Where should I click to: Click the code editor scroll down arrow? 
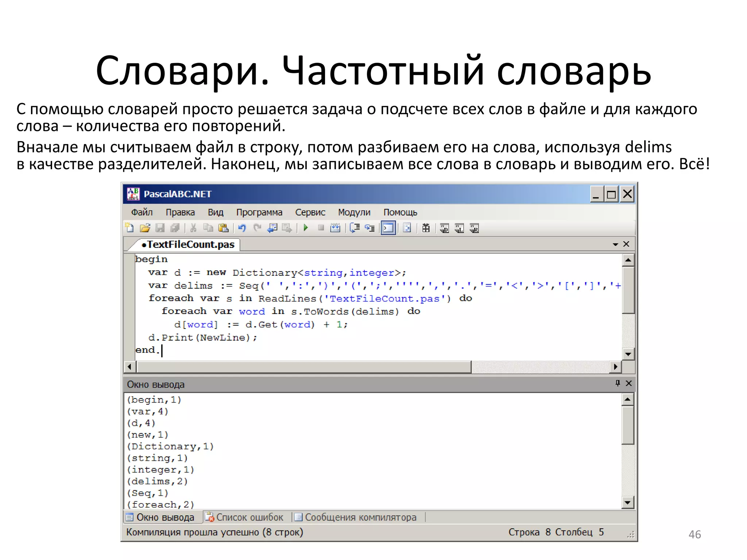(628, 354)
